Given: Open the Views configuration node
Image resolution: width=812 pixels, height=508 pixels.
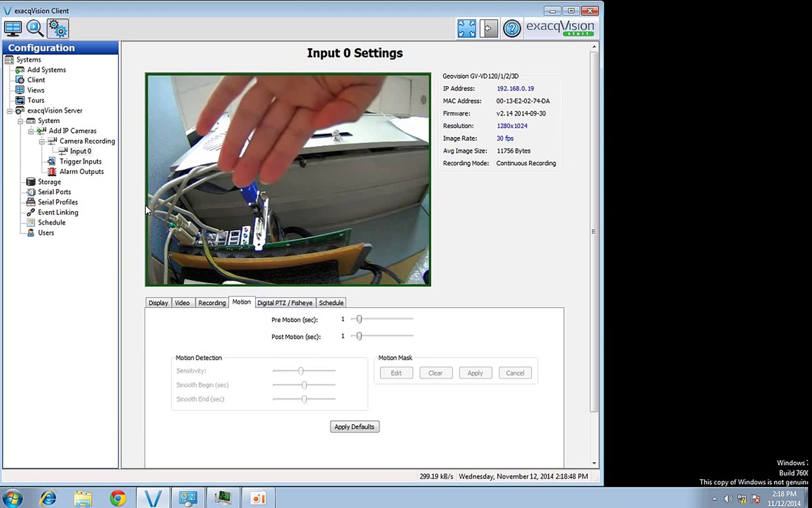Looking at the screenshot, I should coord(36,90).
